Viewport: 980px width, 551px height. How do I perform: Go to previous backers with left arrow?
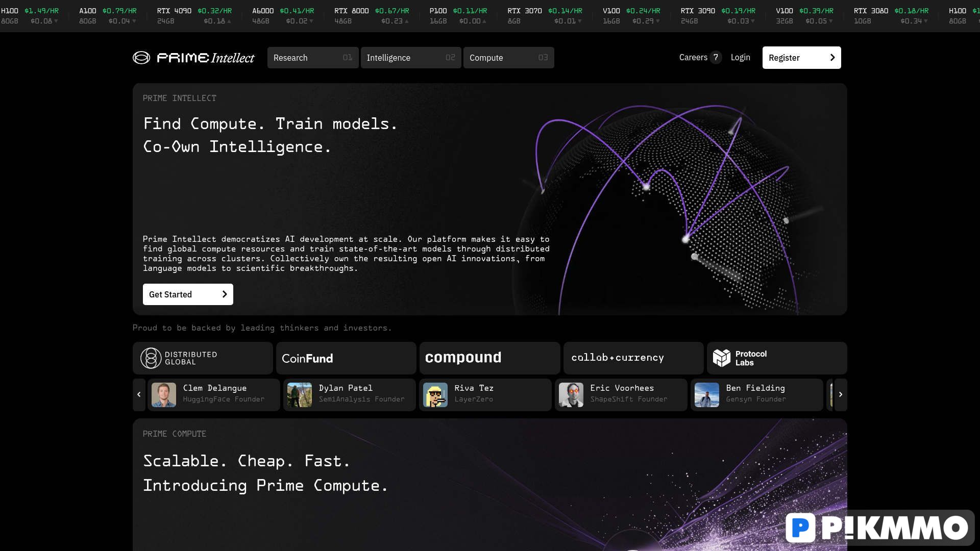pos(139,394)
